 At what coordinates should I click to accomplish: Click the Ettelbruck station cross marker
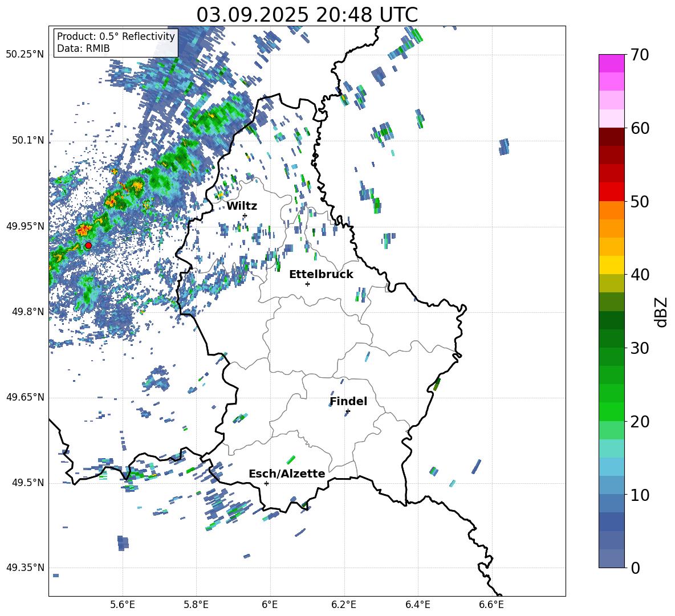[307, 284]
